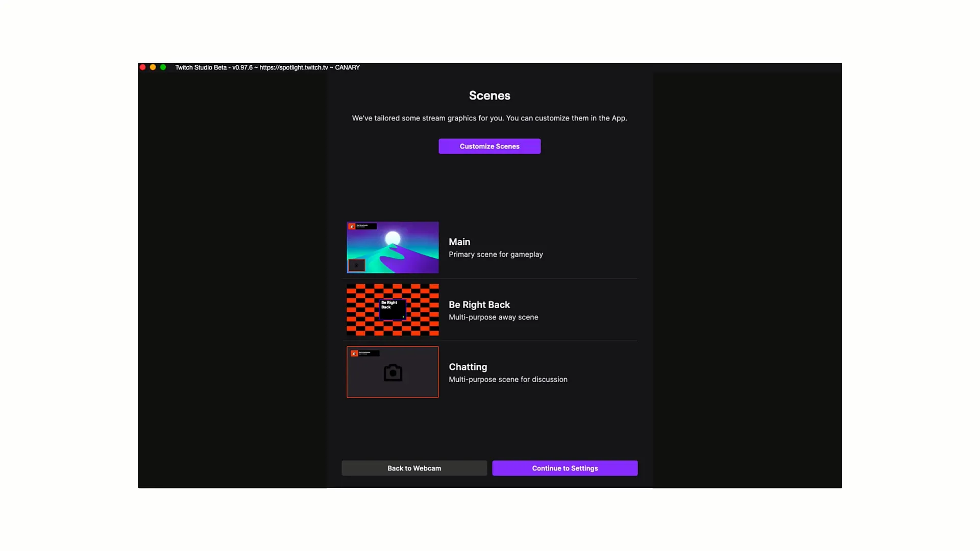Click the Main scene title text
This screenshot has width=980, height=551.
click(x=459, y=242)
